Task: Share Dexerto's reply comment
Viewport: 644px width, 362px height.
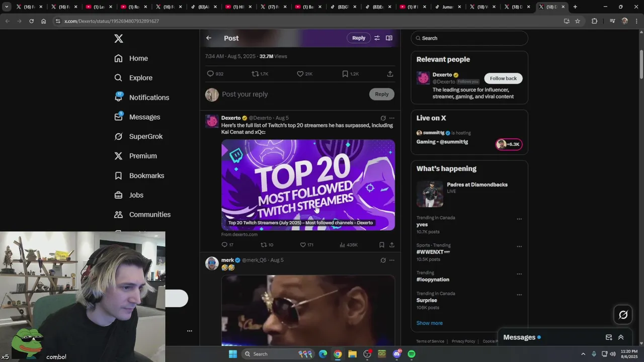Action: [x=392, y=245]
